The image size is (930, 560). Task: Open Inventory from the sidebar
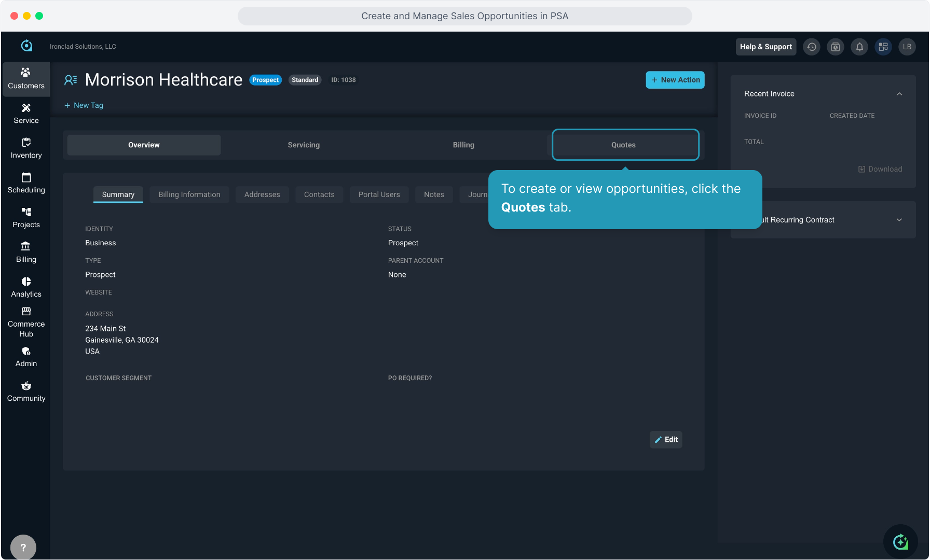point(26,148)
